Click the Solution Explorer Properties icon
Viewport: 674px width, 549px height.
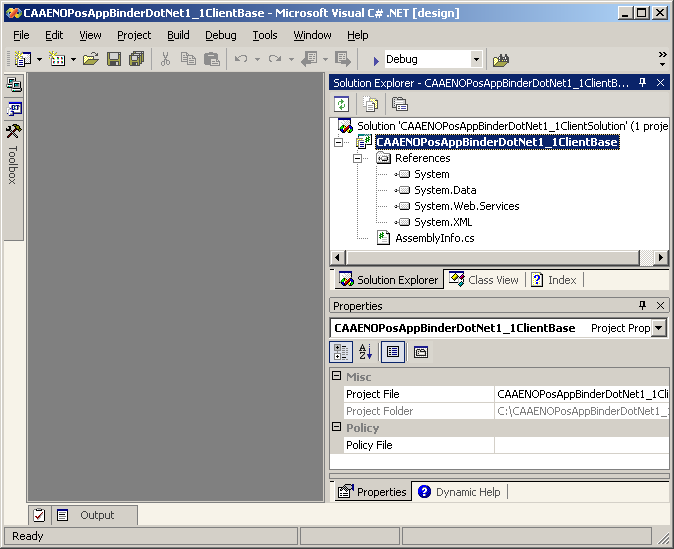399,104
